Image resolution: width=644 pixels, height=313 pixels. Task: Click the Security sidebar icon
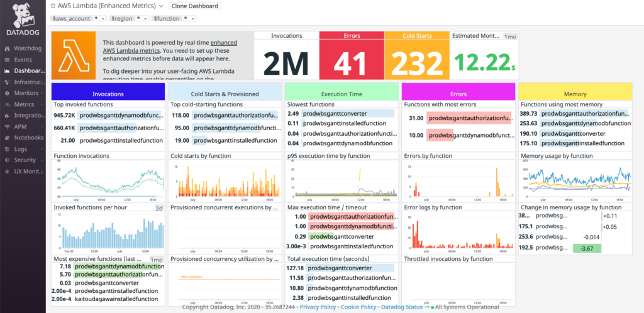7,160
